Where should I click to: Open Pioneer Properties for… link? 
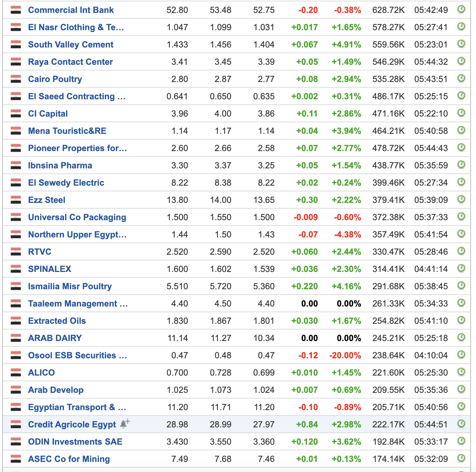(x=78, y=148)
